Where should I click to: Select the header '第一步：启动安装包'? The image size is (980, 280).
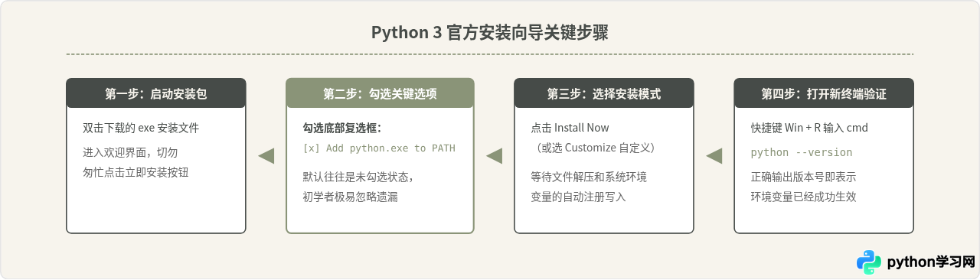[x=156, y=93]
